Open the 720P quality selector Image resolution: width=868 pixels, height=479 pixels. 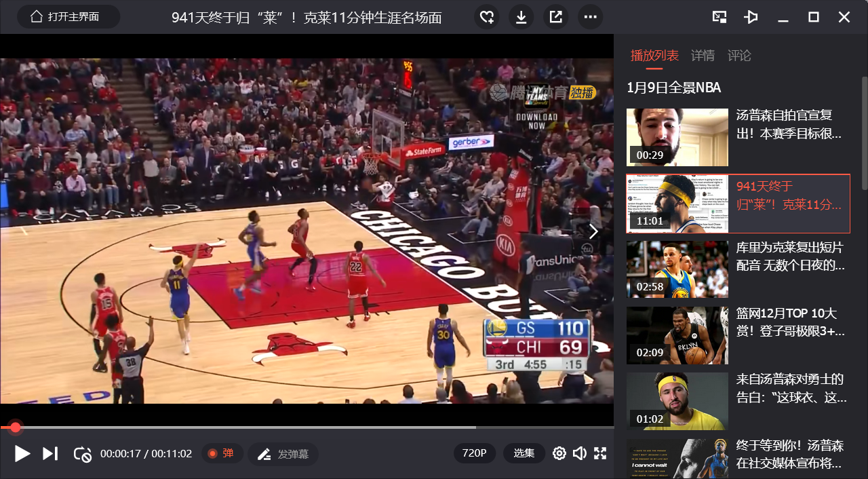[x=475, y=453]
